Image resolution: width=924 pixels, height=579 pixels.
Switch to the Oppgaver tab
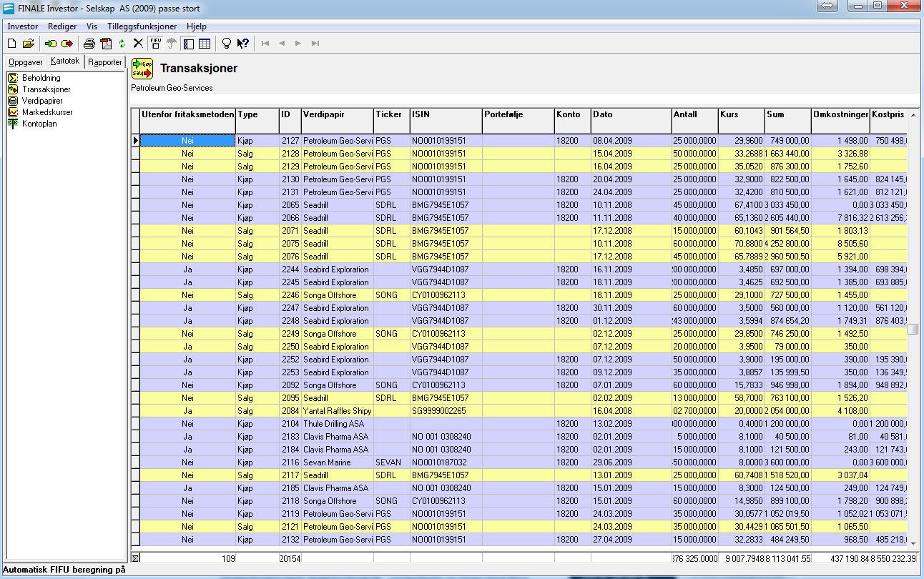(x=25, y=63)
